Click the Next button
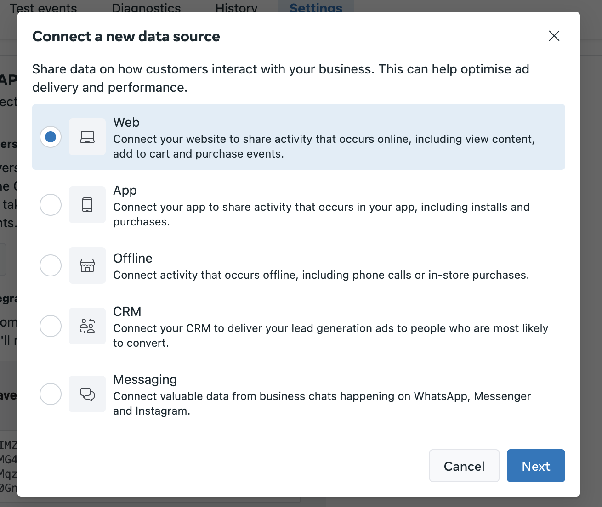The width and height of the screenshot is (602, 507). point(536,466)
